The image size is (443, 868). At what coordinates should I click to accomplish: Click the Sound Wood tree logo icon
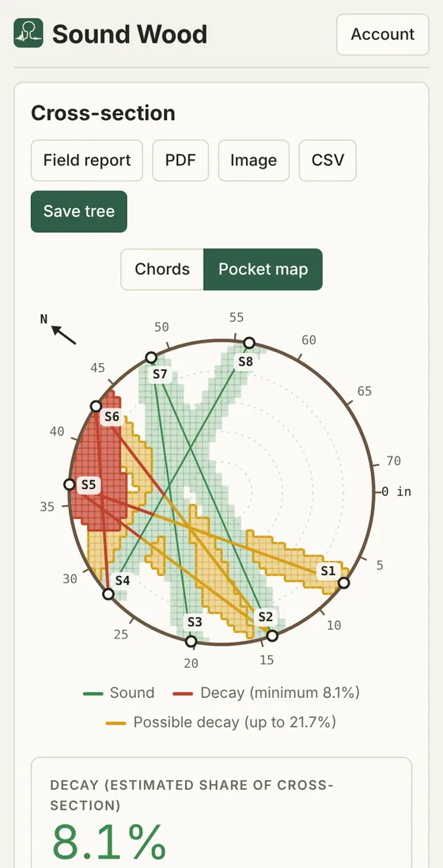(x=28, y=32)
